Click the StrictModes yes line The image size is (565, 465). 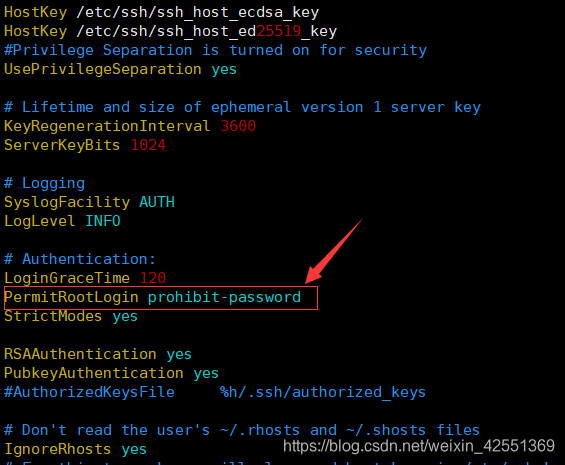[x=71, y=316]
